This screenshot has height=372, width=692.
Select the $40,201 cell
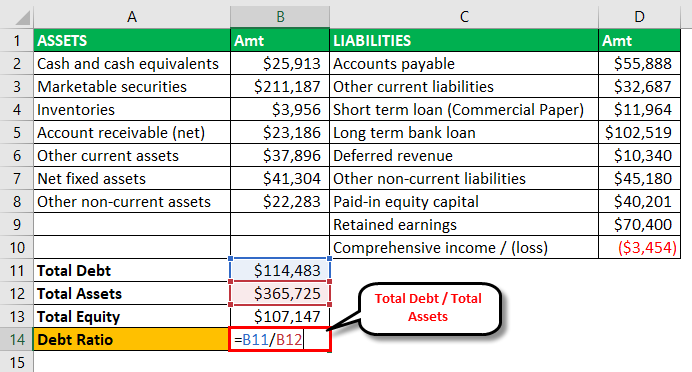[639, 201]
